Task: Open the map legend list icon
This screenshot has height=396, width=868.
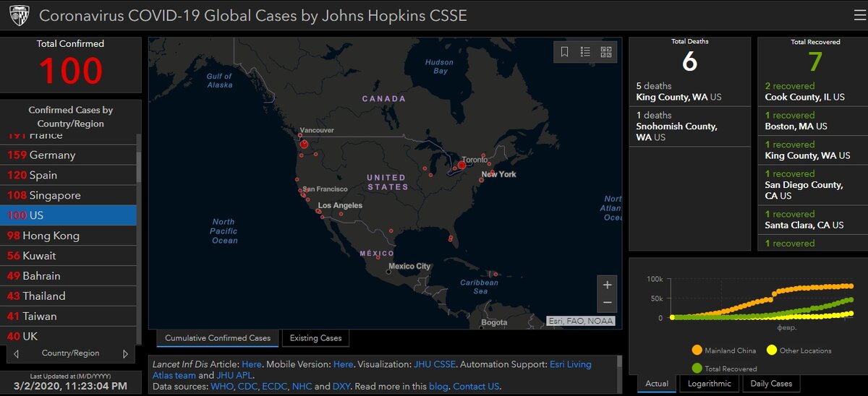Action: pyautogui.click(x=585, y=52)
